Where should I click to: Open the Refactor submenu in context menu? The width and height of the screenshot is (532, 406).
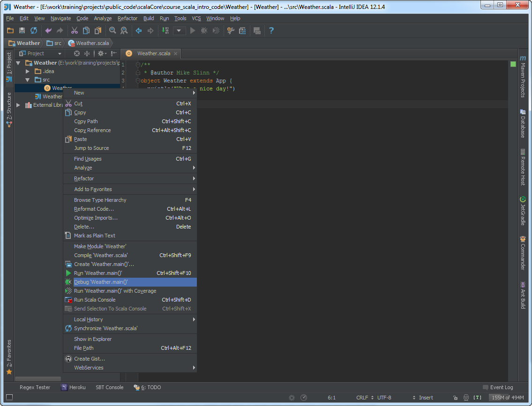tap(130, 178)
